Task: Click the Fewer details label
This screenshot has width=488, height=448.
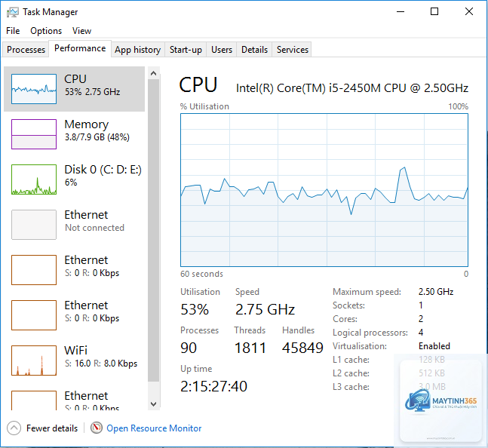Action: [x=52, y=428]
